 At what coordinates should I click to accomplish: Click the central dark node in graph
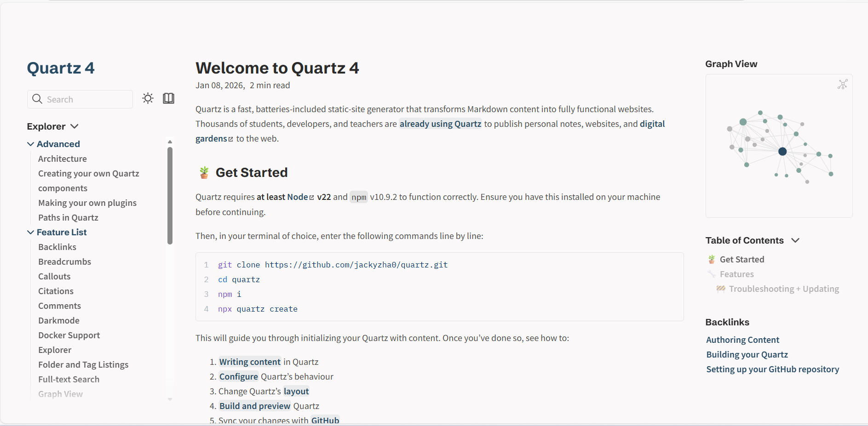point(782,152)
